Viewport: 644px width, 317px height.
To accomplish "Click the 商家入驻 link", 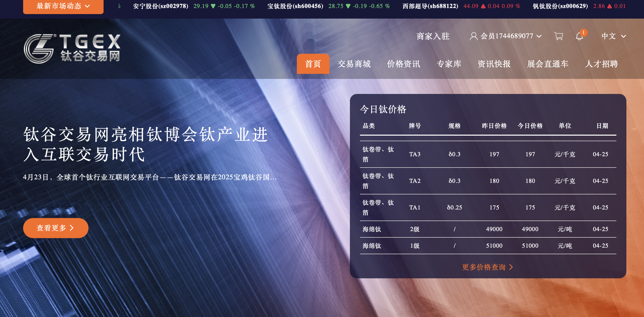I will point(433,36).
